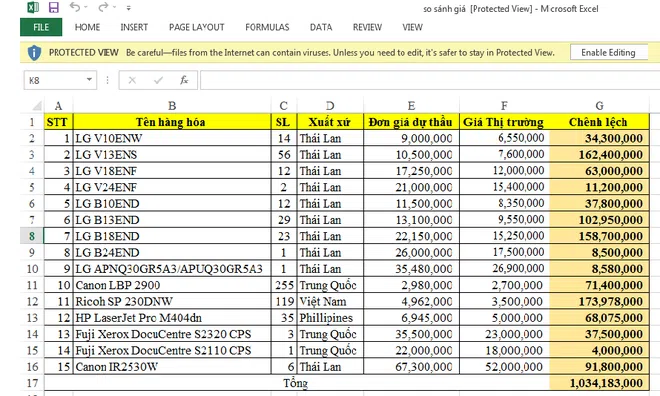Open the DATA tab
The width and height of the screenshot is (660, 396).
[321, 27]
